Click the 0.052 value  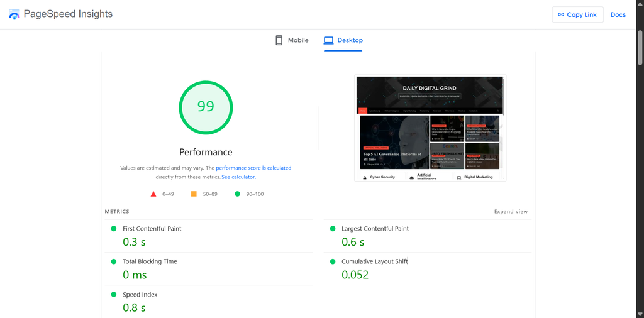[355, 275]
